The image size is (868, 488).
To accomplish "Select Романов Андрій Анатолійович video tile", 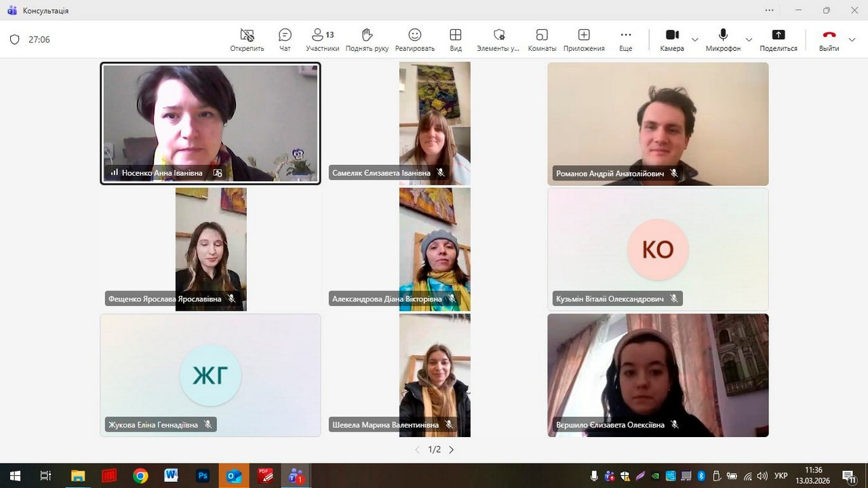I will 658,124.
